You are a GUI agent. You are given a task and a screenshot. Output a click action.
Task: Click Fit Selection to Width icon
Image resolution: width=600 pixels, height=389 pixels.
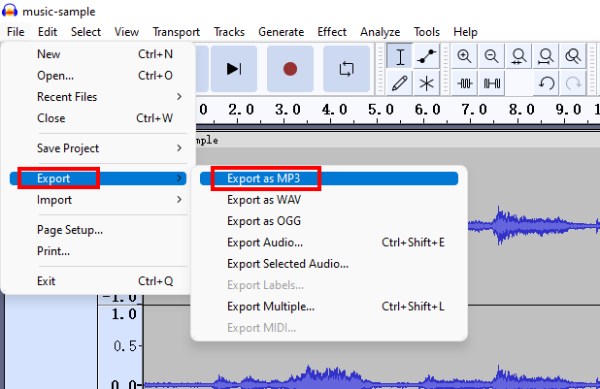(518, 57)
